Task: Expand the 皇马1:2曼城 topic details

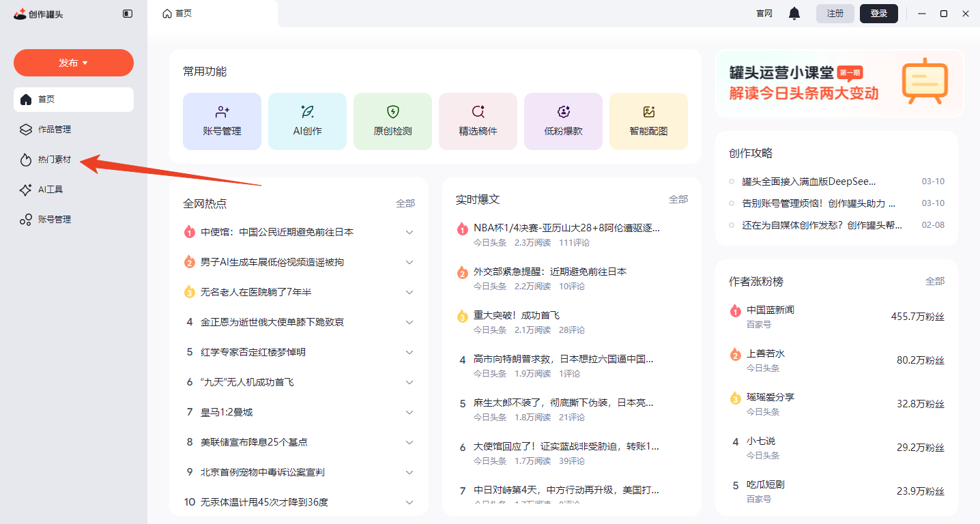Action: click(409, 412)
